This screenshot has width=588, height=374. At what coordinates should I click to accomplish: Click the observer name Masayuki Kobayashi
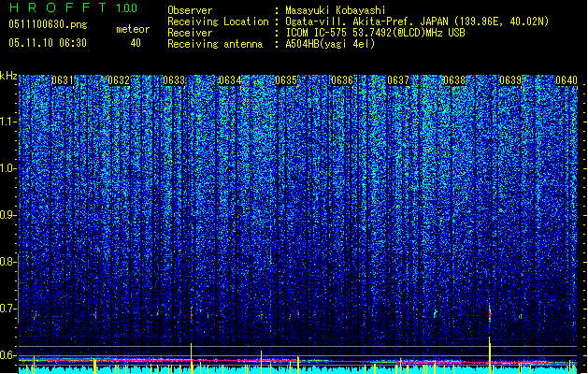pos(336,10)
